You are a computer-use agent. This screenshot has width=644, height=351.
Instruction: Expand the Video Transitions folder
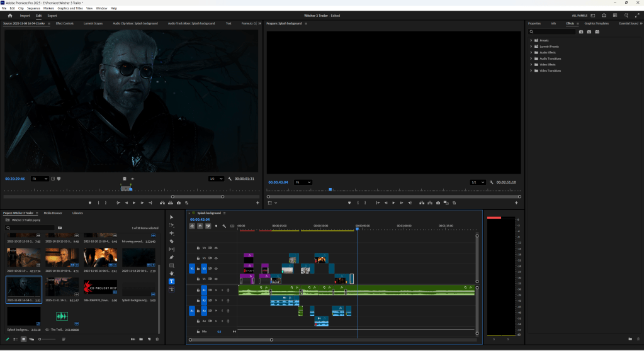click(531, 70)
